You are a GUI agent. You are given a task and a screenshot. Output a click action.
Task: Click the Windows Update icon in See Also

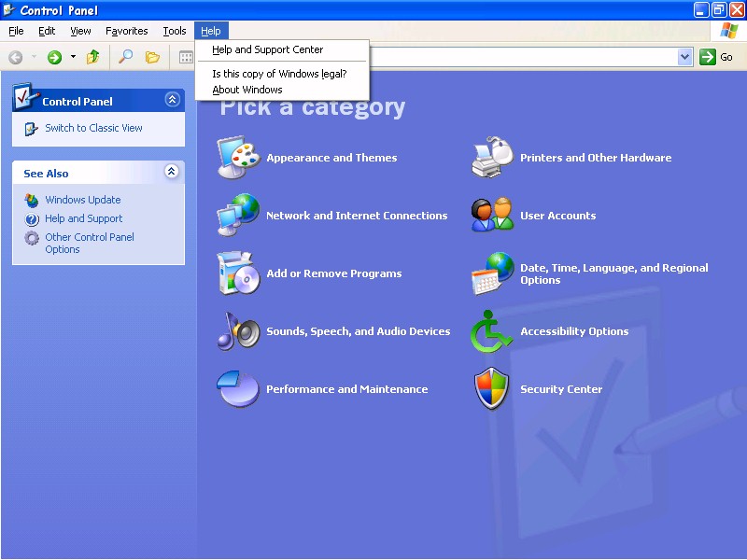click(32, 201)
